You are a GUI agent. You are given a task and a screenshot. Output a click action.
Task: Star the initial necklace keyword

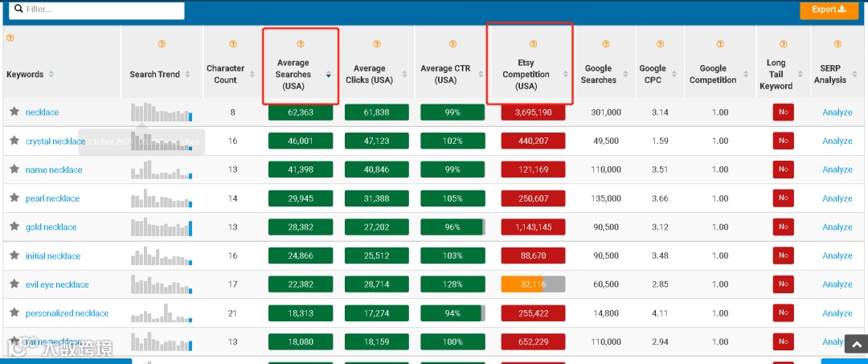pos(14,256)
